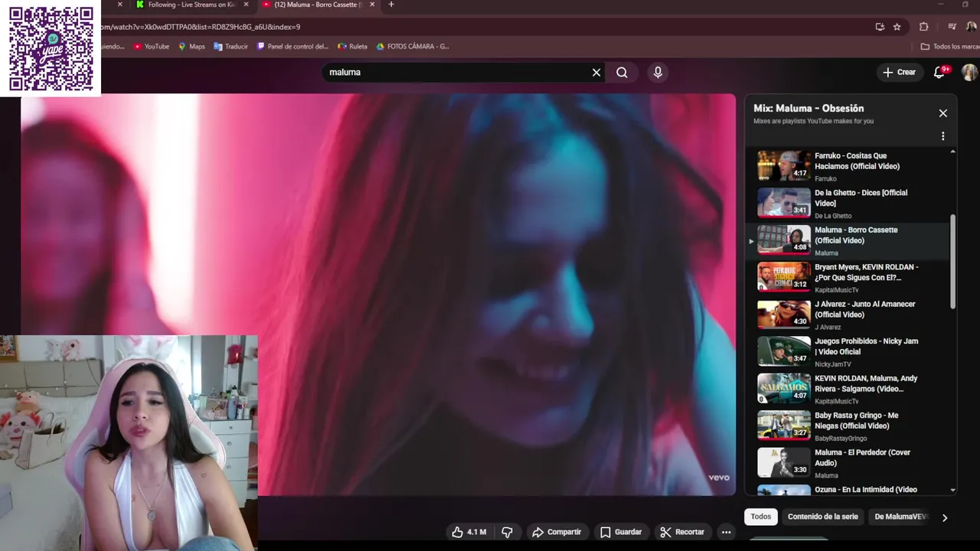
Task: Open the browser extensions puzzle icon
Action: pos(924,27)
